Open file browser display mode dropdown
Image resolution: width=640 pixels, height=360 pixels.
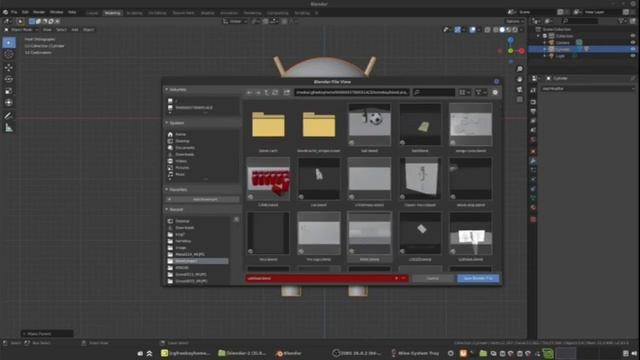(464, 93)
